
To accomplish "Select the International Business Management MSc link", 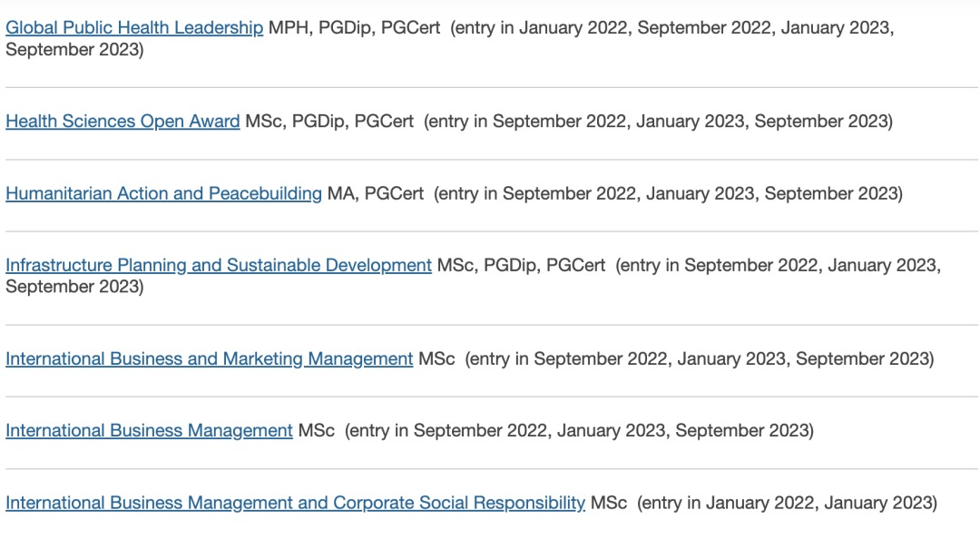I will point(150,431).
